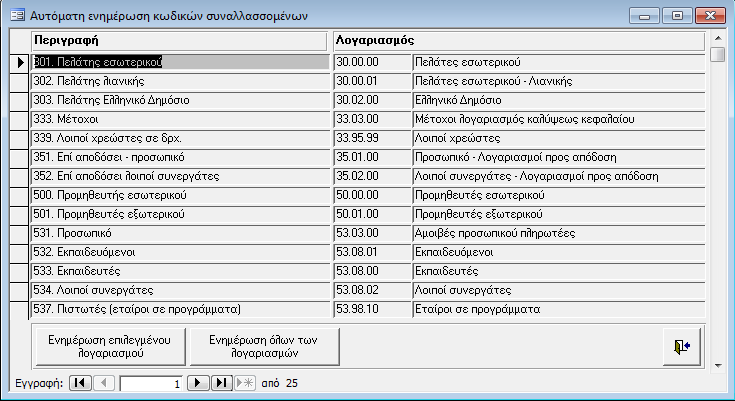
Task: Open the form's title bar system icon
Action: coord(17,16)
